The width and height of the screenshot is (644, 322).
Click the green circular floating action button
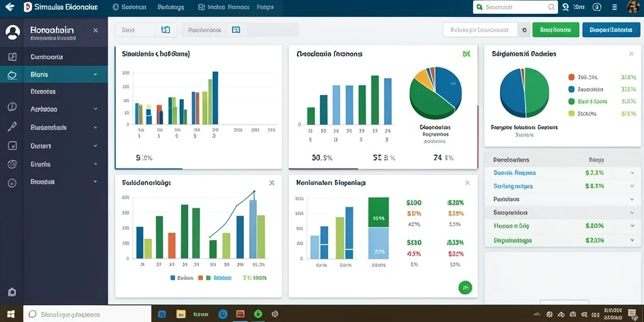point(465,287)
